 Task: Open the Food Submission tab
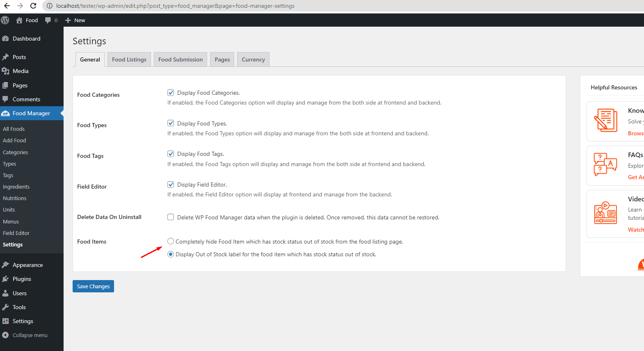tap(180, 59)
